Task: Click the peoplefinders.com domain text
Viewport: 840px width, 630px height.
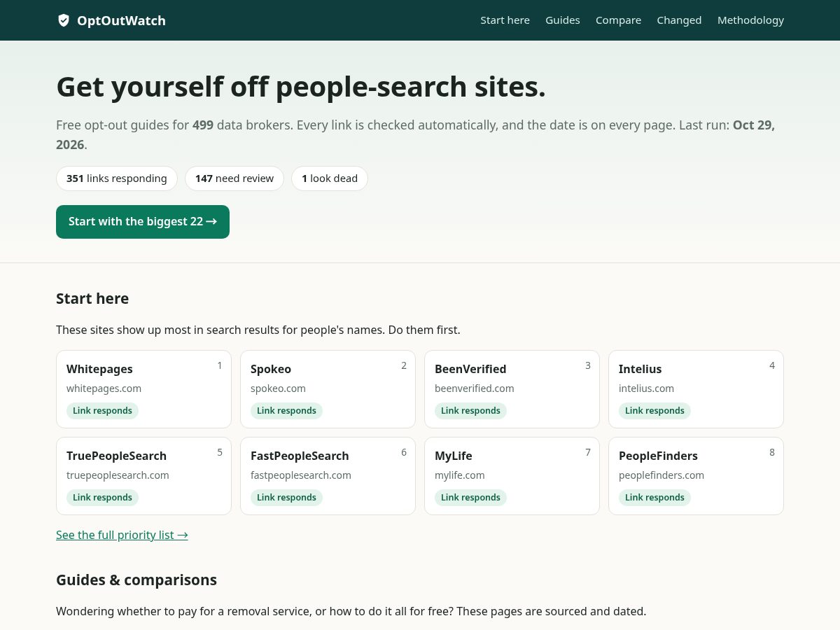Action: (x=661, y=475)
